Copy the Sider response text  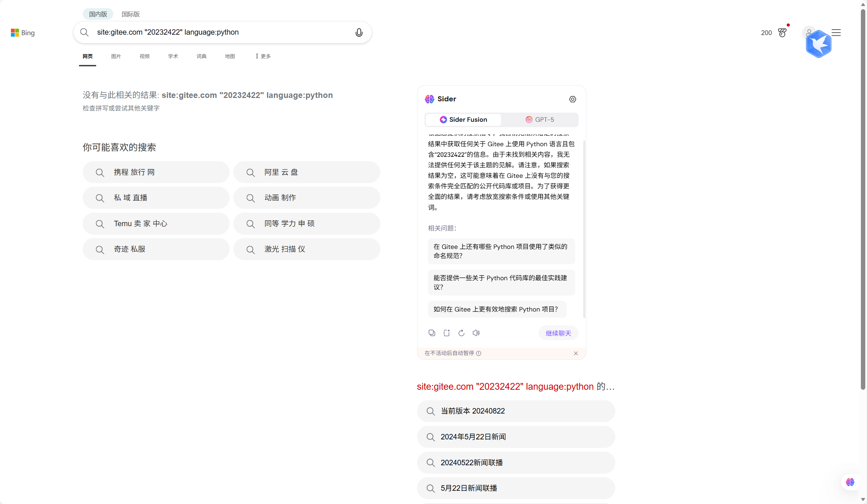(x=431, y=333)
